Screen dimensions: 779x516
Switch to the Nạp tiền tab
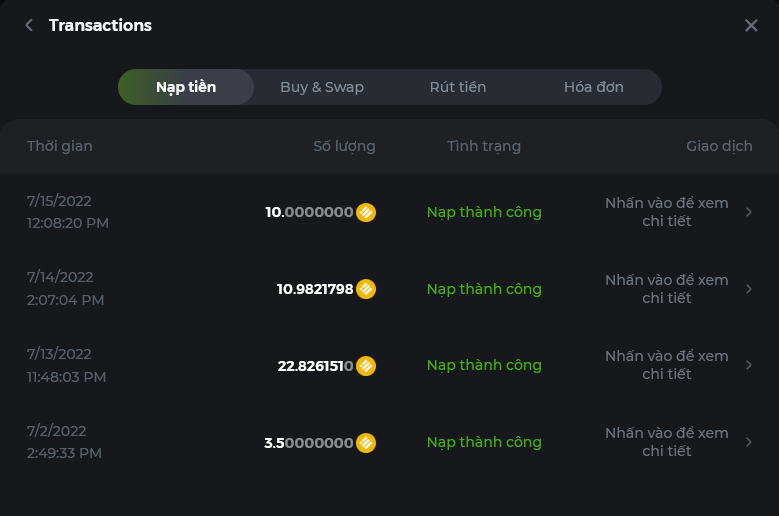(x=186, y=87)
